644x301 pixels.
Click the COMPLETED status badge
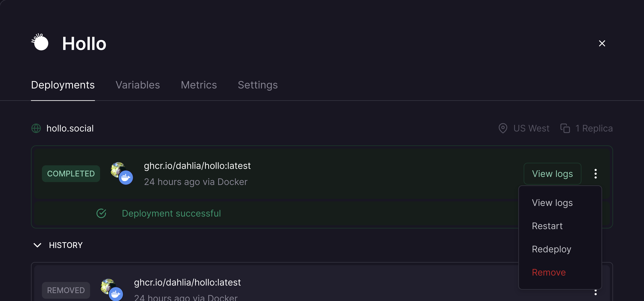(x=71, y=174)
